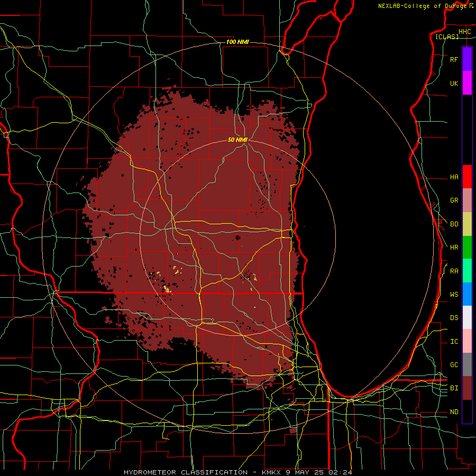Click the UK legend label
This screenshot has height=476, width=476.
[454, 83]
